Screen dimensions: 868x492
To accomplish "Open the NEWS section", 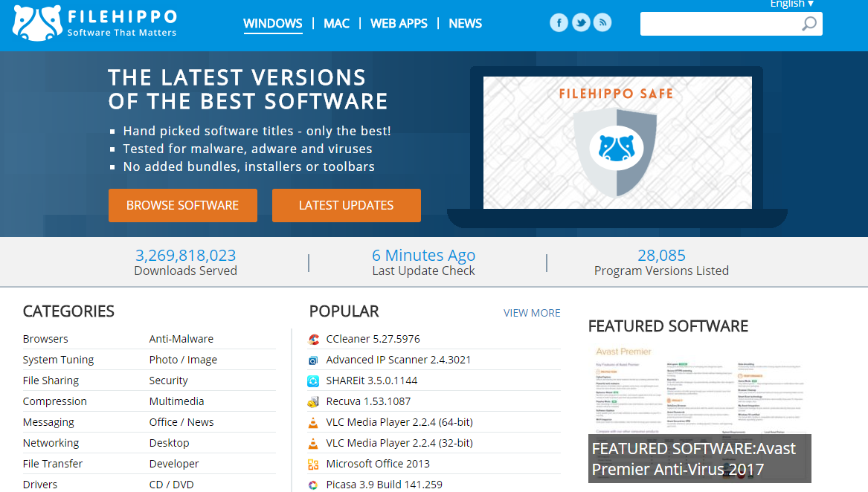I will tap(465, 23).
